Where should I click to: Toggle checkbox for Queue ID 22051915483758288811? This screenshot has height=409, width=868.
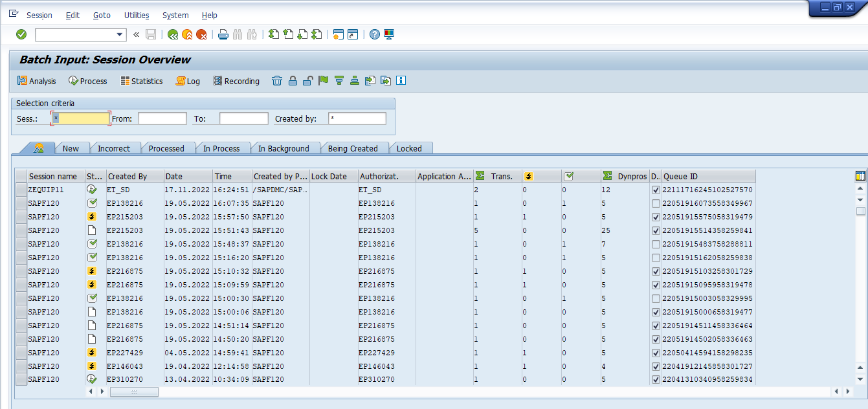pos(656,244)
